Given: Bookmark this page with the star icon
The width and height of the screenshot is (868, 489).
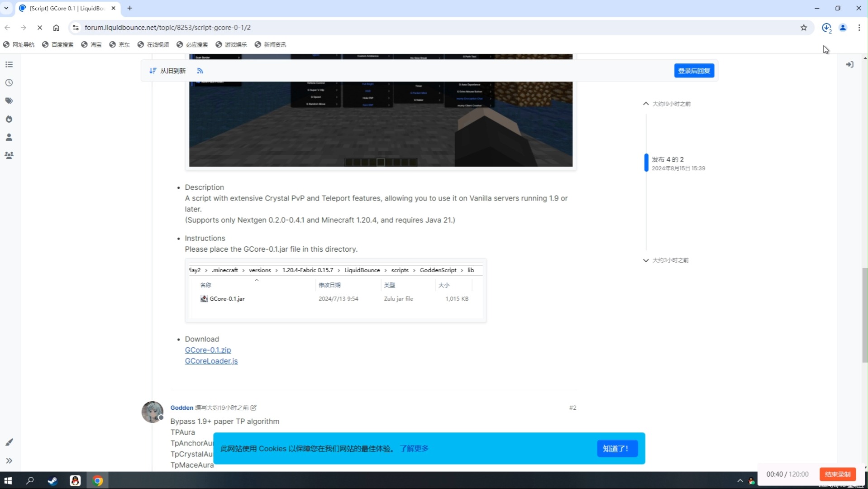Looking at the screenshot, I should click(x=804, y=28).
